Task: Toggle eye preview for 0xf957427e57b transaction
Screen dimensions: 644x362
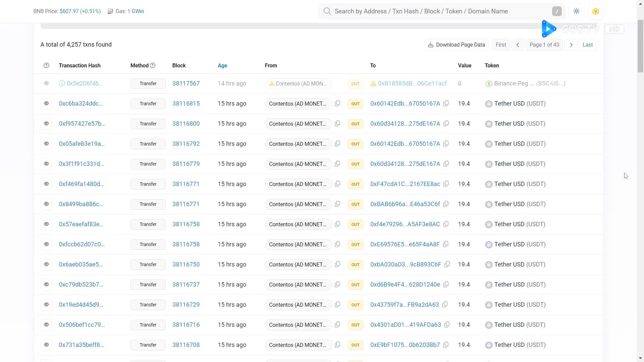Action: tap(46, 124)
